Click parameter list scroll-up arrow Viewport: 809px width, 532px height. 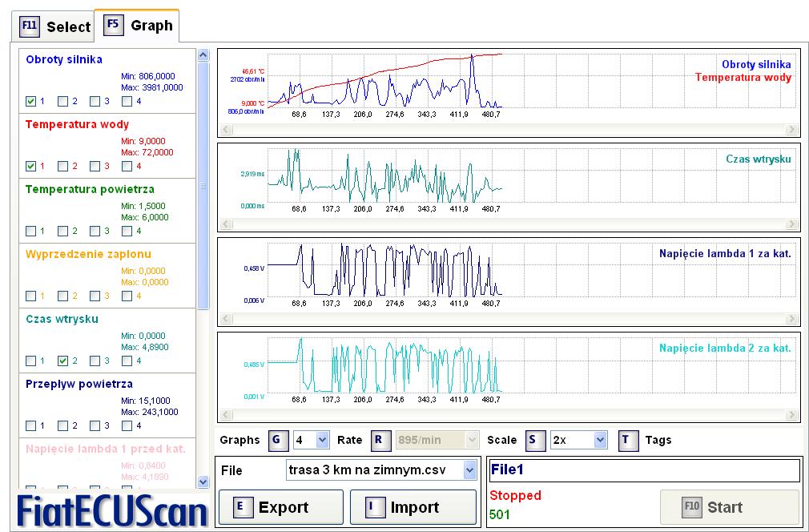203,54
